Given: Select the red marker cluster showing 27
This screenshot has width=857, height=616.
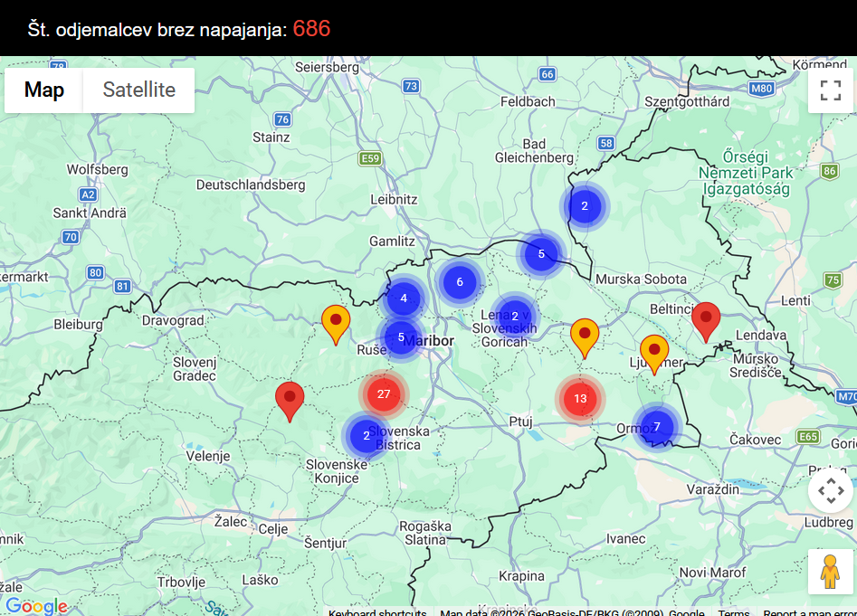Looking at the screenshot, I should [x=383, y=394].
